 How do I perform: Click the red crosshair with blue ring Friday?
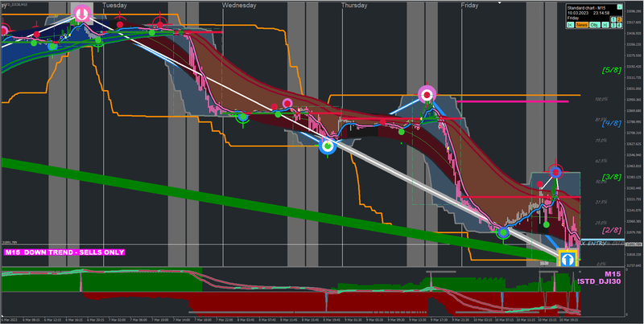555,172
